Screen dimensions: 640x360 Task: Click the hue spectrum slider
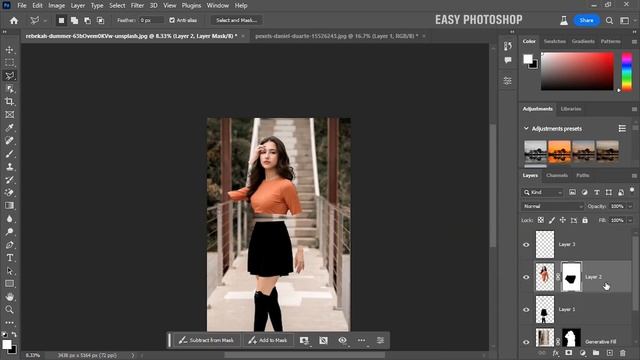pos(627,72)
